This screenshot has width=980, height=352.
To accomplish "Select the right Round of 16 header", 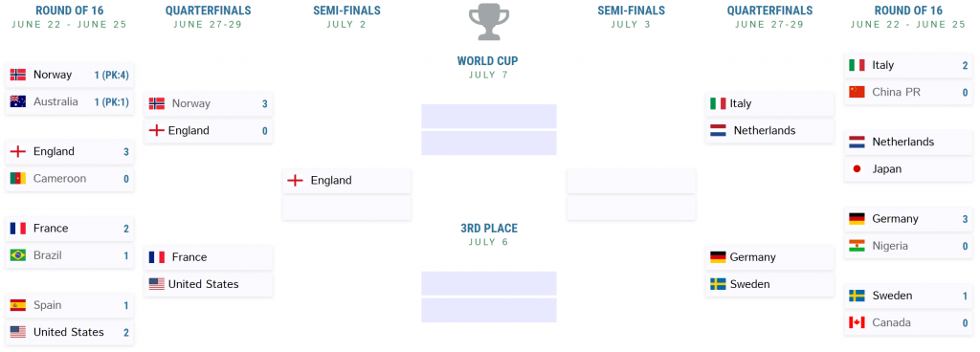I will coord(908,11).
